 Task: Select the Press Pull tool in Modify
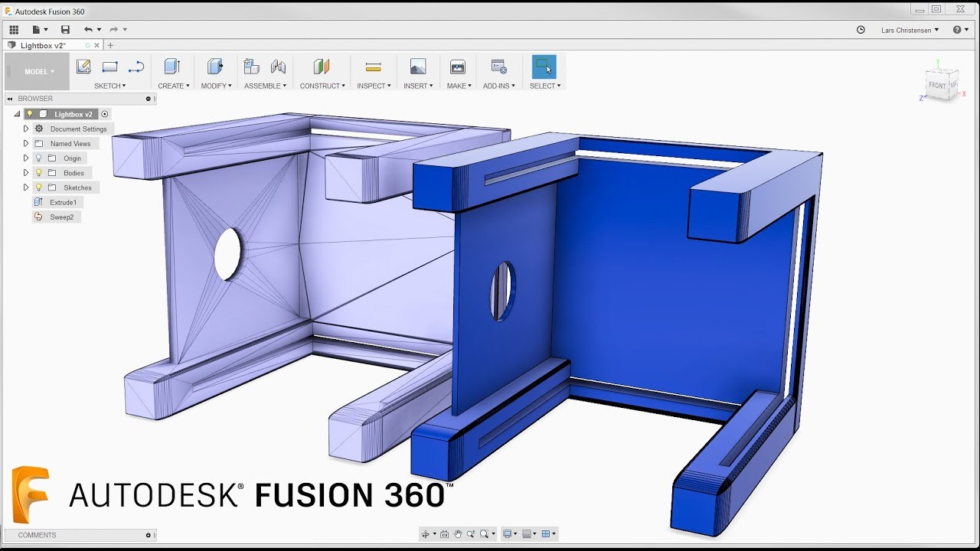(x=215, y=67)
